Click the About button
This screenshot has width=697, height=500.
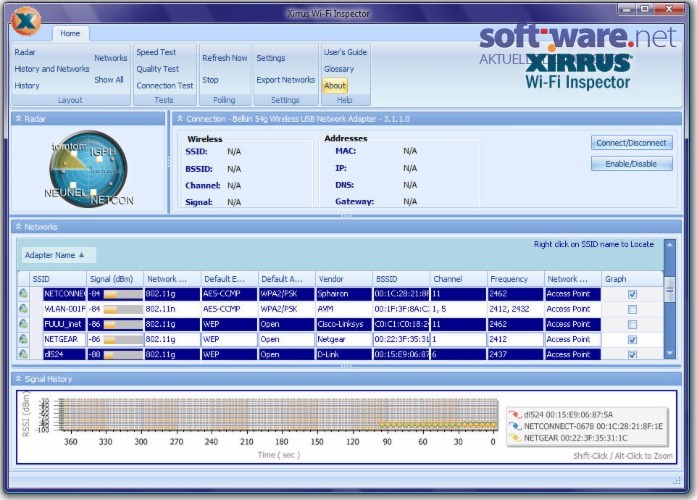coord(335,85)
